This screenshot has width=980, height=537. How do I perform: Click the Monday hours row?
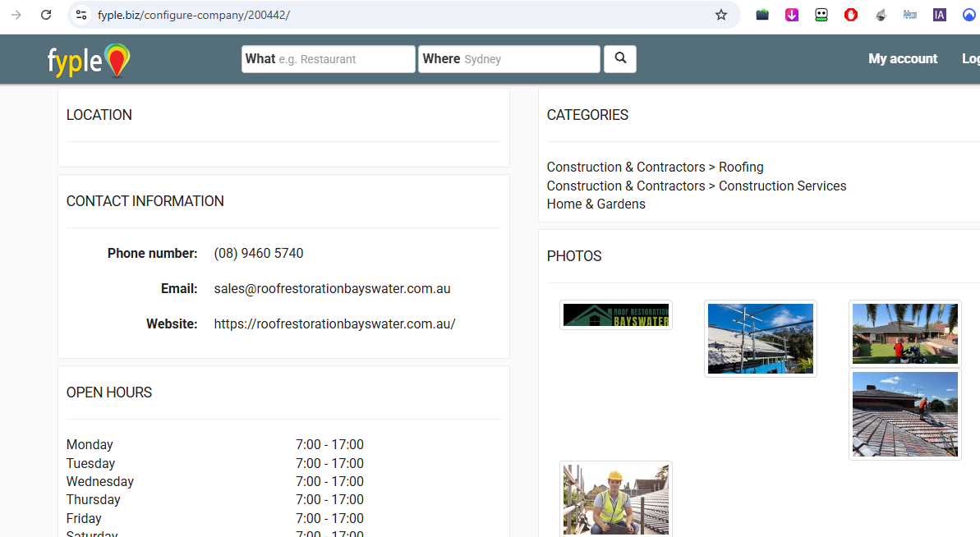click(x=215, y=444)
